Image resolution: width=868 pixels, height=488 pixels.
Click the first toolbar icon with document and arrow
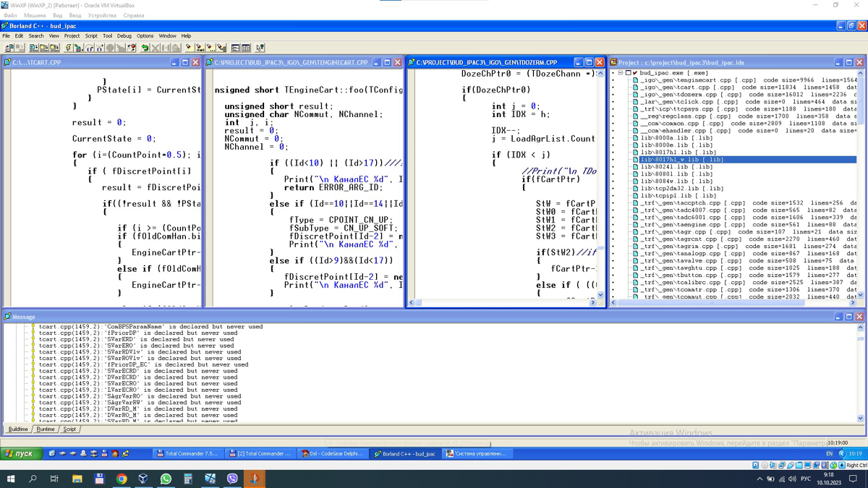click(x=9, y=48)
